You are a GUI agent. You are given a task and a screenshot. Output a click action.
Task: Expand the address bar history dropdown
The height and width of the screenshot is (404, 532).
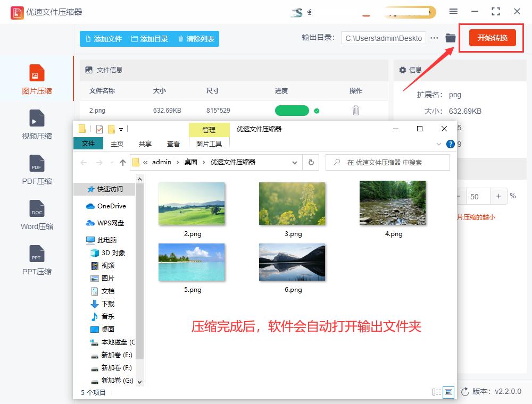click(294, 162)
